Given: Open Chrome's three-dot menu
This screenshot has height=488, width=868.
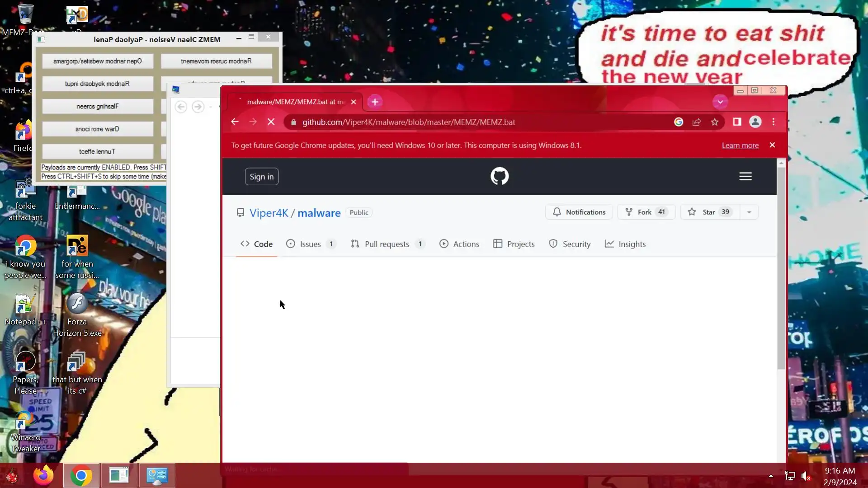Looking at the screenshot, I should 774,122.
